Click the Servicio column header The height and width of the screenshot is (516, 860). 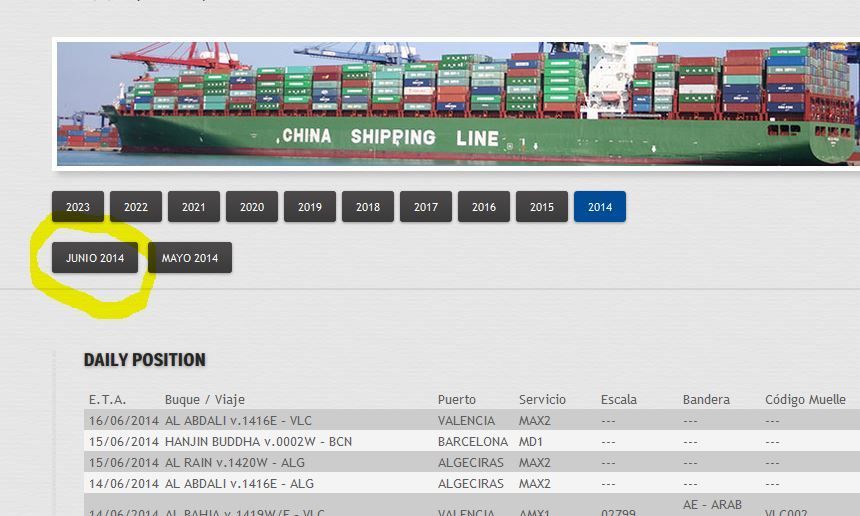[542, 400]
